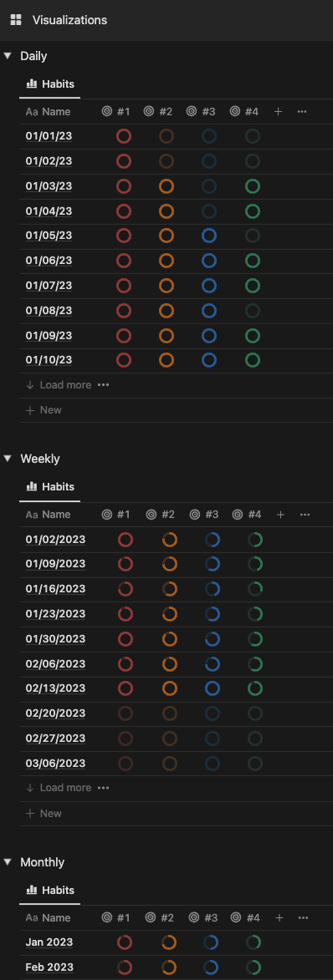Click the Visualizations grid icon in header

[x=16, y=20]
